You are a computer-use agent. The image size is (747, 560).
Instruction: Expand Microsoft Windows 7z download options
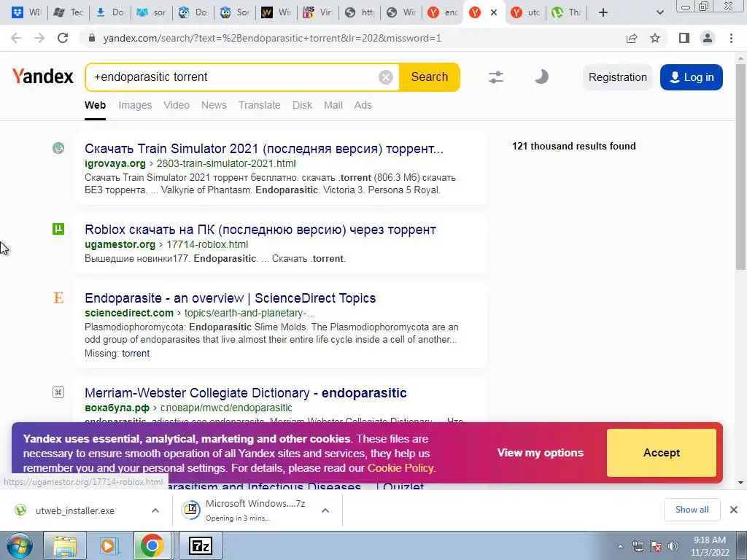pyautogui.click(x=325, y=510)
